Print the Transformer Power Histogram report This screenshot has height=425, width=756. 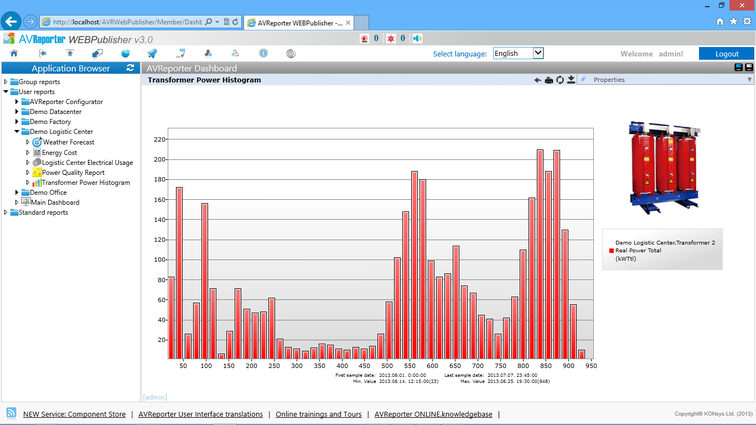tap(549, 80)
